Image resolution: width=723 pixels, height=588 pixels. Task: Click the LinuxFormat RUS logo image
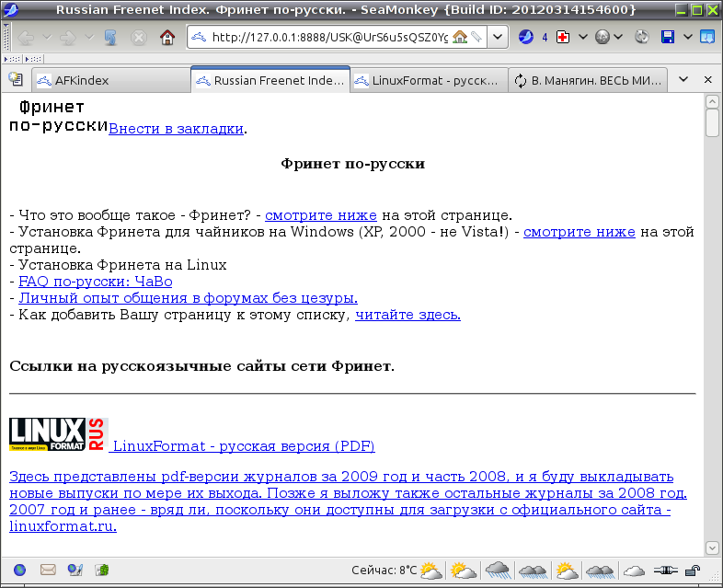(x=59, y=434)
